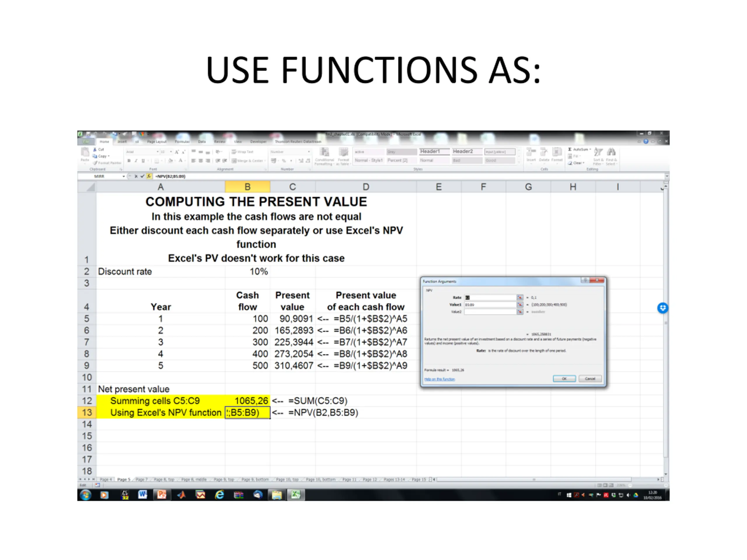The height and width of the screenshot is (560, 747).
Task: Click the Value1 input field in the dialog
Action: 490,304
